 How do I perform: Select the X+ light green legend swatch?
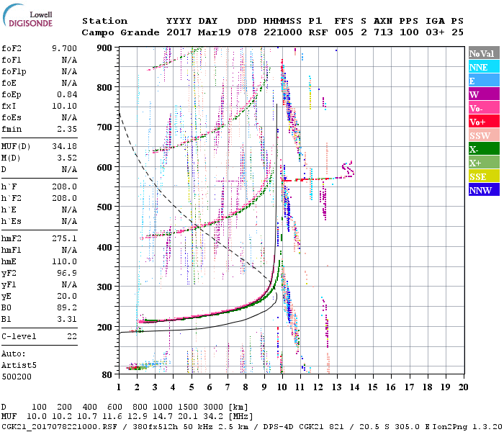tap(484, 163)
